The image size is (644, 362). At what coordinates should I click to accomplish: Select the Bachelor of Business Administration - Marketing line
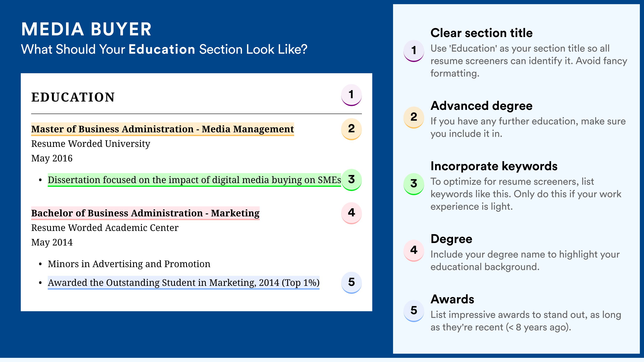coord(145,213)
